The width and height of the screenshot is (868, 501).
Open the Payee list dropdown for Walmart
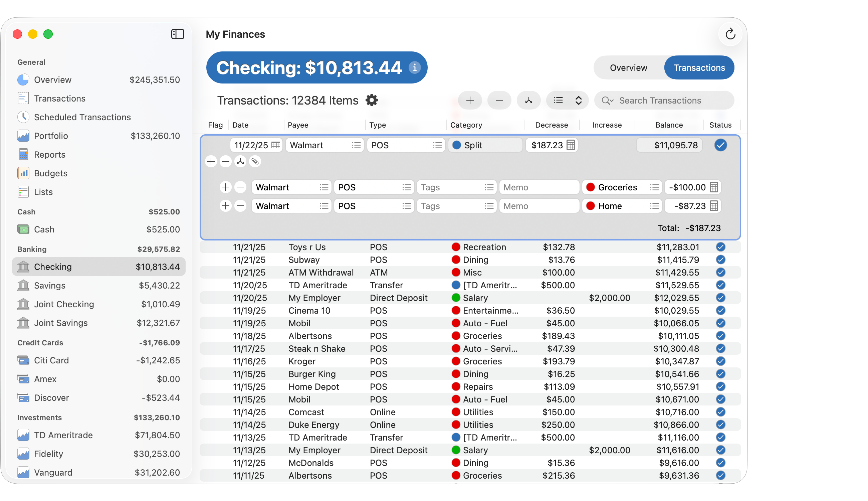coord(356,145)
